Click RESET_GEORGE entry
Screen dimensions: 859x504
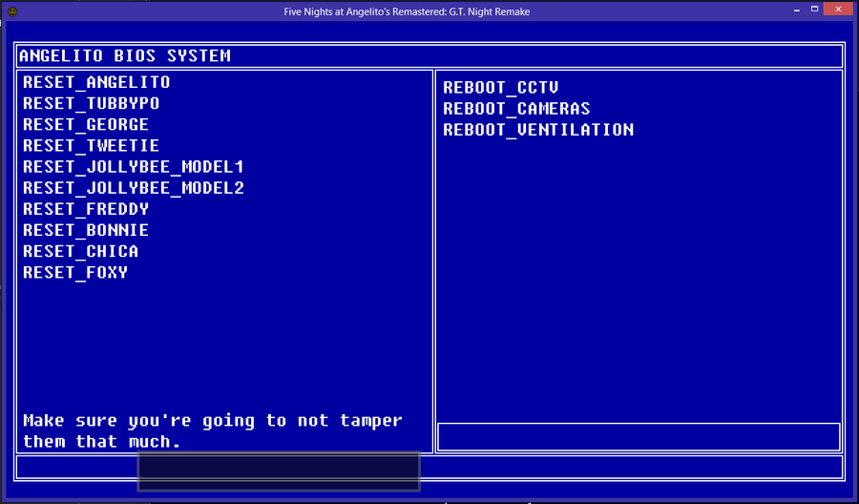(x=86, y=124)
